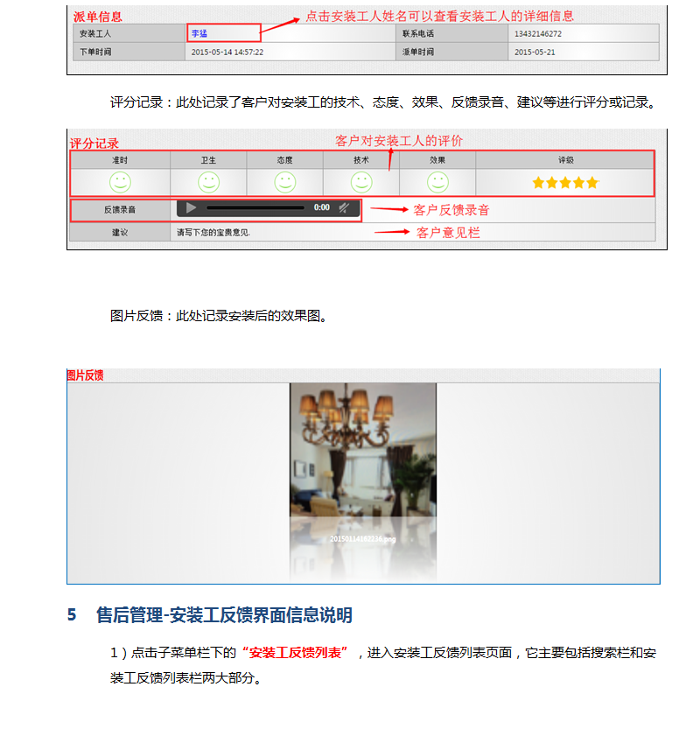The width and height of the screenshot is (700, 743).
Task: Click the 派单时间 label cell
Action: point(451,53)
